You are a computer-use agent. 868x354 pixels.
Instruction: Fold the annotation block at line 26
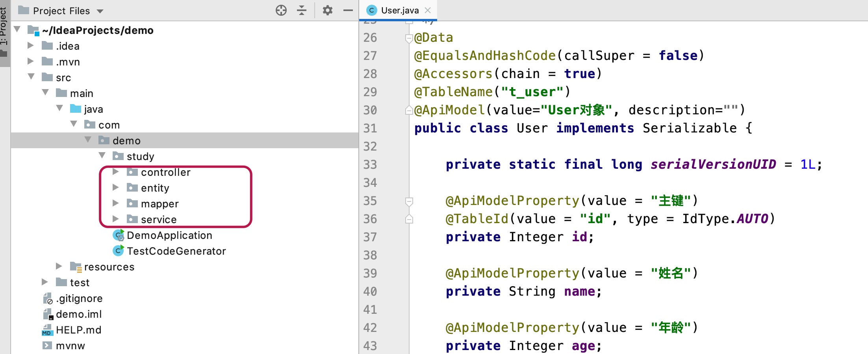click(409, 38)
